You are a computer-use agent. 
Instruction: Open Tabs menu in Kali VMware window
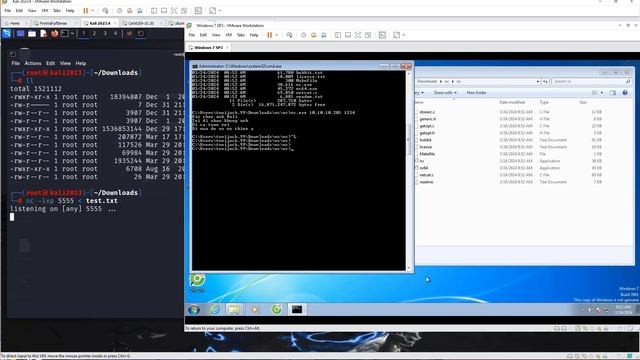[57, 11]
